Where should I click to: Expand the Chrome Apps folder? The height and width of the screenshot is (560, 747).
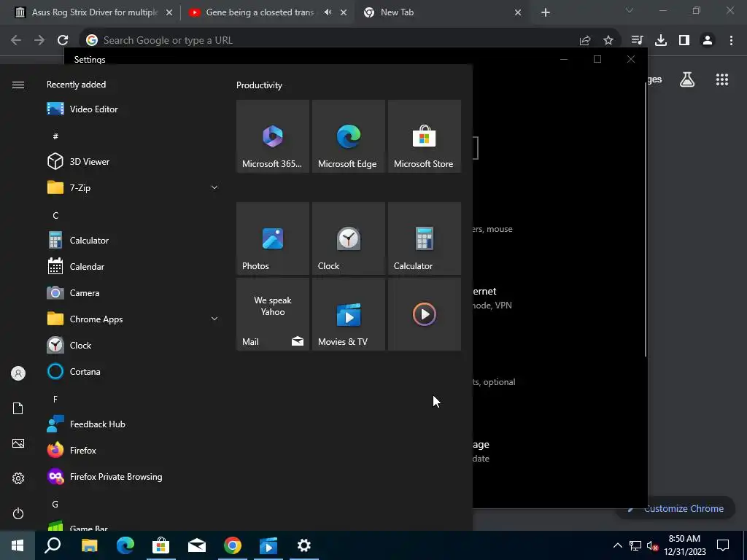pos(133,319)
